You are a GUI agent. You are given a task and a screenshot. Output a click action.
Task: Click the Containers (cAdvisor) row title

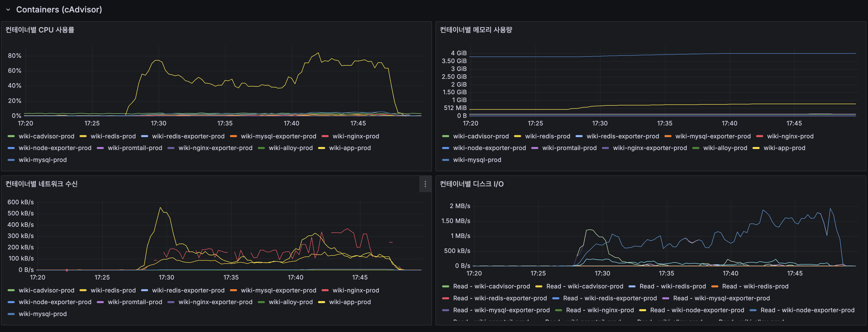pyautogui.click(x=59, y=10)
